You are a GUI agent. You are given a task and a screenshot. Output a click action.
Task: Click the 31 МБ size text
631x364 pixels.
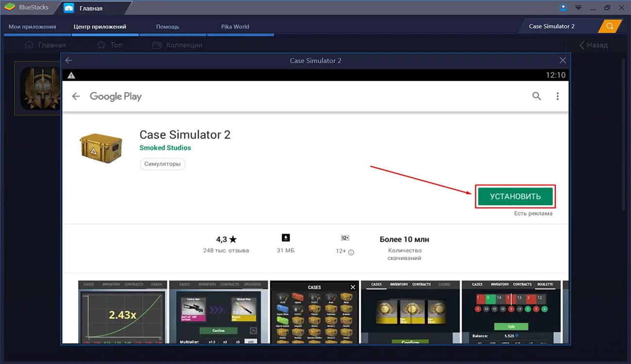pyautogui.click(x=285, y=250)
